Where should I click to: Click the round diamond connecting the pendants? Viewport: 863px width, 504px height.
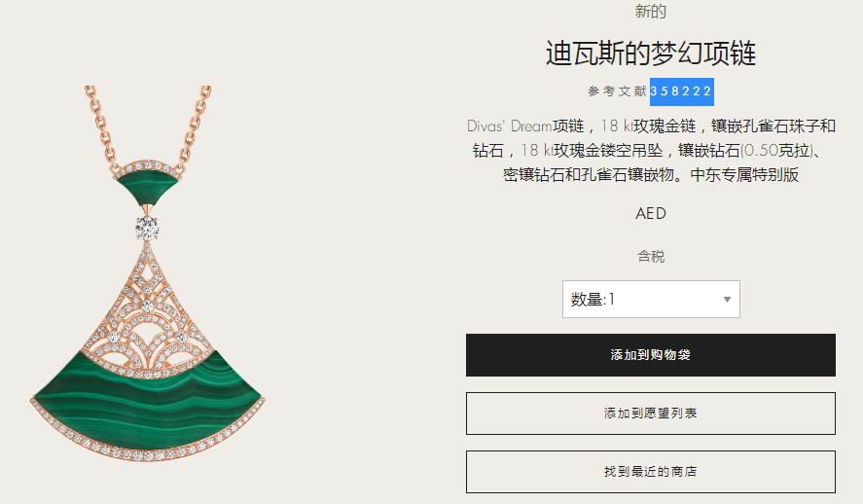coord(147,227)
